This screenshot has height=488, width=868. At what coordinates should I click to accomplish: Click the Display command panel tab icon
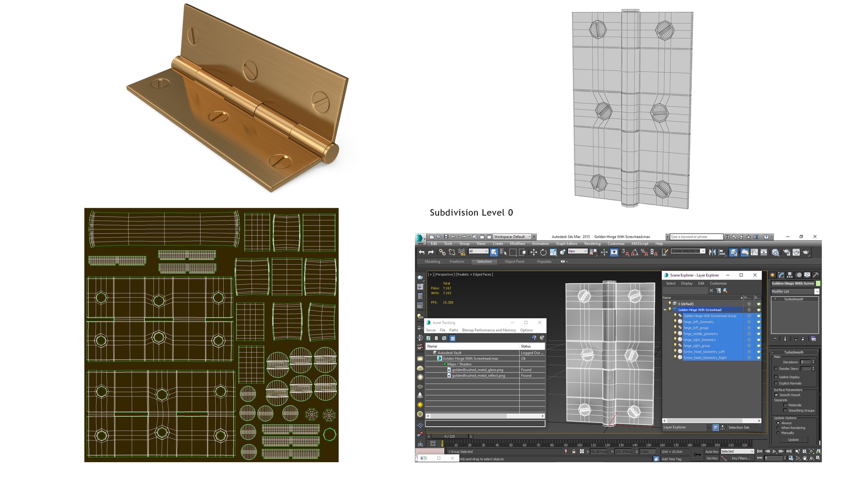coord(807,275)
